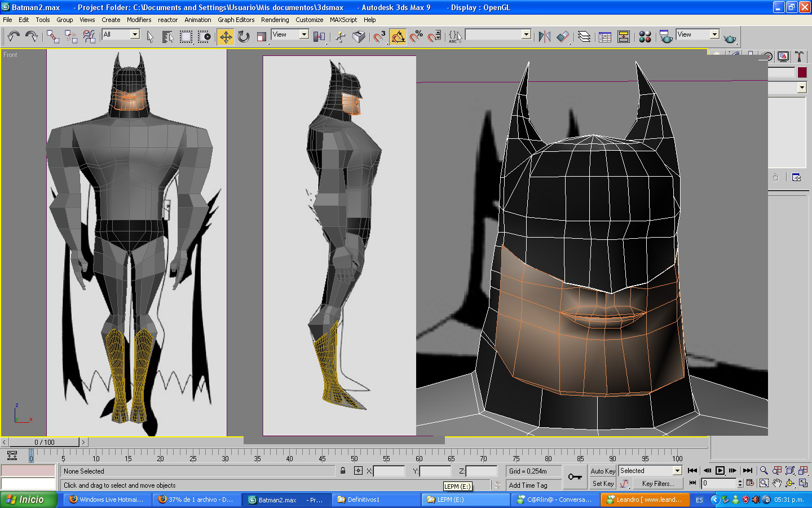The height and width of the screenshot is (508, 812).
Task: Open the Rendering menu
Action: [x=275, y=20]
